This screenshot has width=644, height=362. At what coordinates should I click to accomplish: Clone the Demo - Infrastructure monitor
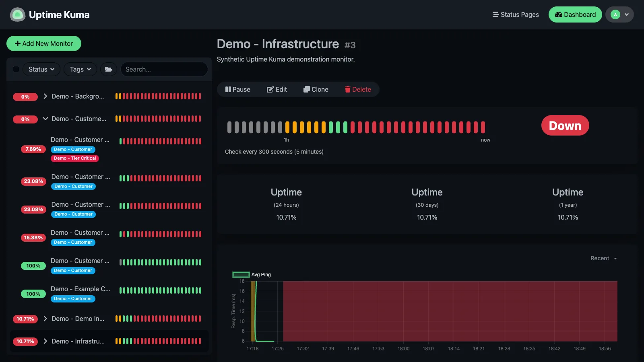tap(316, 89)
